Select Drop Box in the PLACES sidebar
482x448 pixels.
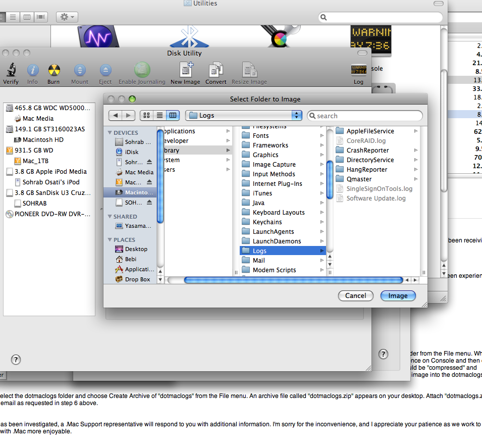pyautogui.click(x=130, y=279)
